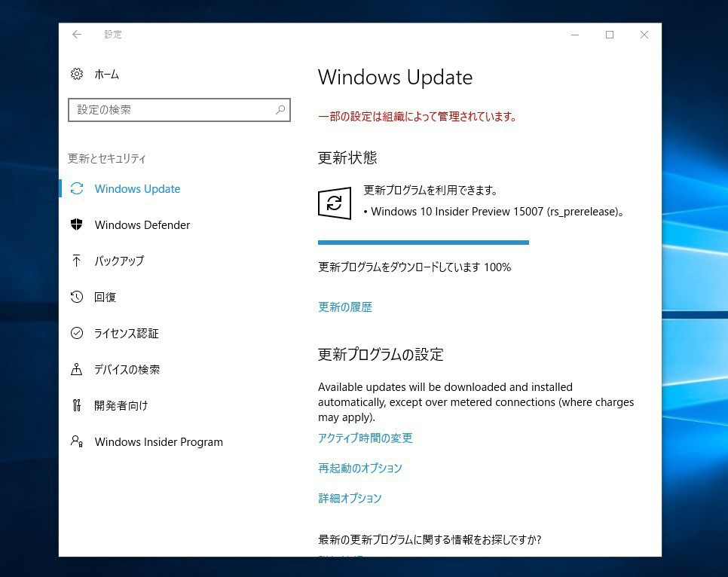This screenshot has width=728, height=577.
Task: Open the 更新の履歴 update history link
Action: (x=345, y=307)
